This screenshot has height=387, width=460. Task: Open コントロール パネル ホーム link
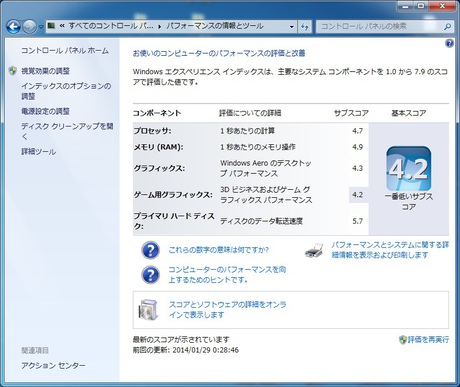[65, 51]
